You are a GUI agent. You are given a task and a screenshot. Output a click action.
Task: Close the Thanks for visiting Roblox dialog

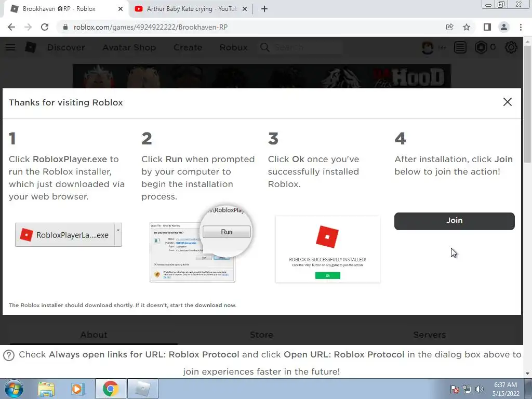coord(507,102)
